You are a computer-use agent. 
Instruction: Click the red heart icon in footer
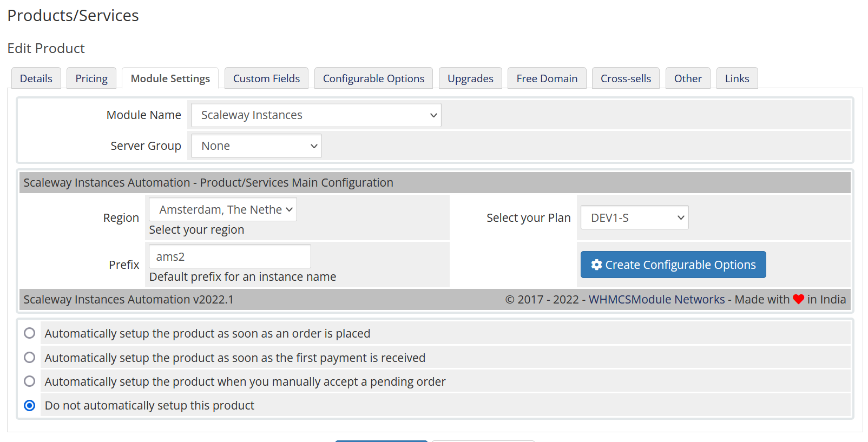pyautogui.click(x=798, y=299)
